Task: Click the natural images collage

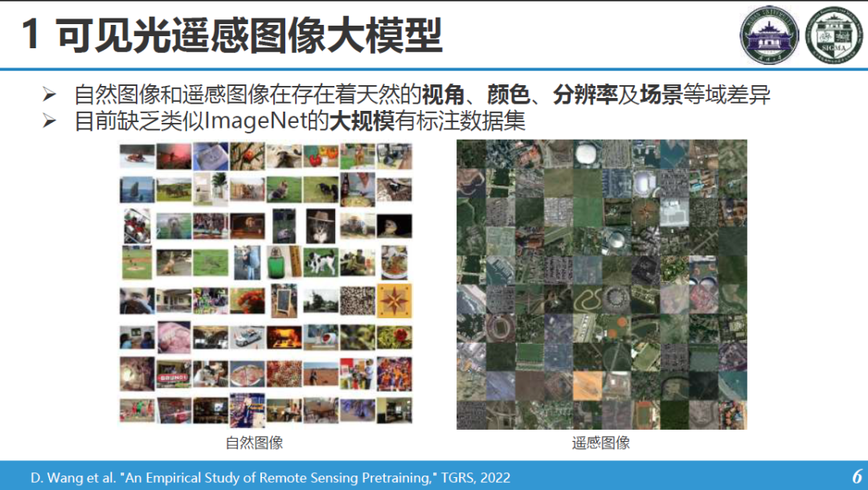Action: 266,284
